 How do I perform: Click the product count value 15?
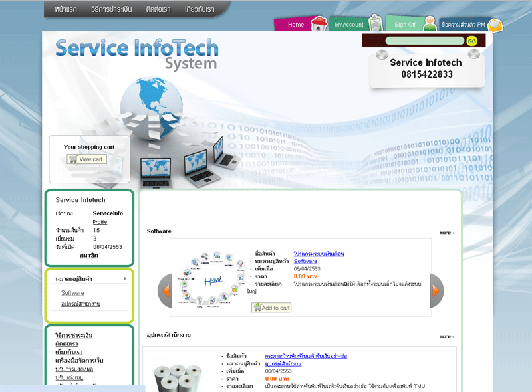pyautogui.click(x=96, y=230)
